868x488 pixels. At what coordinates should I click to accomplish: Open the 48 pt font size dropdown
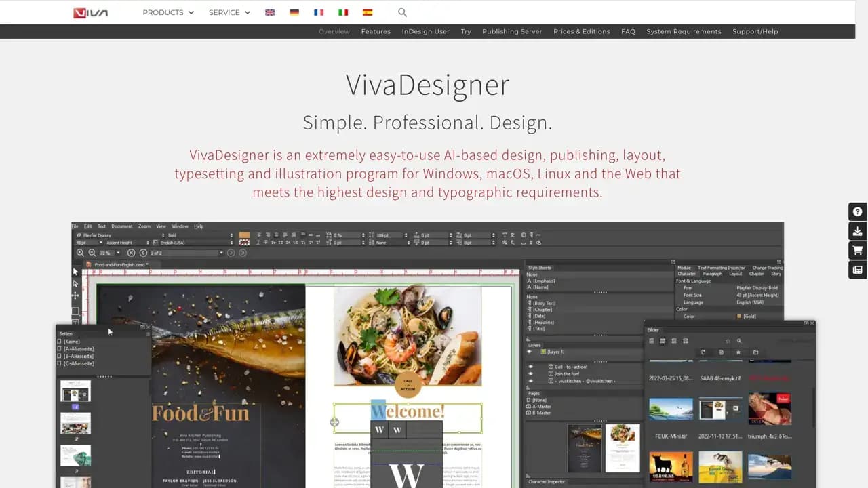88,243
